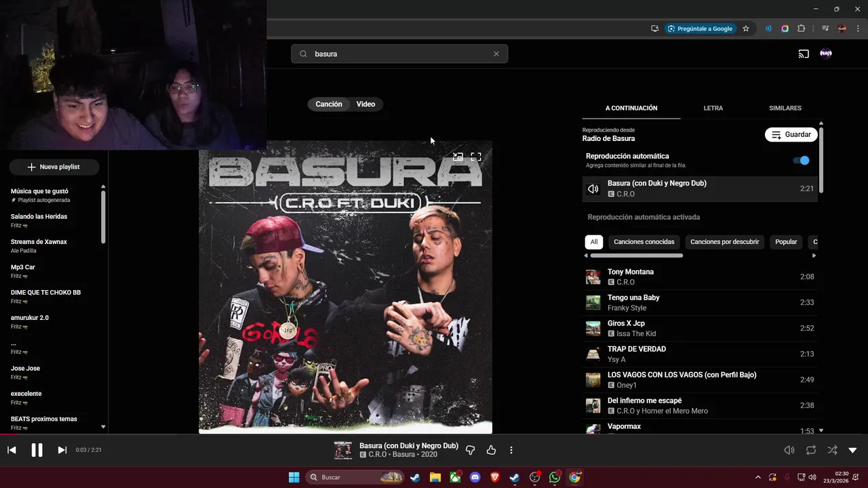Like the playing song Basura
Image resolution: width=868 pixels, height=488 pixels.
(x=491, y=450)
